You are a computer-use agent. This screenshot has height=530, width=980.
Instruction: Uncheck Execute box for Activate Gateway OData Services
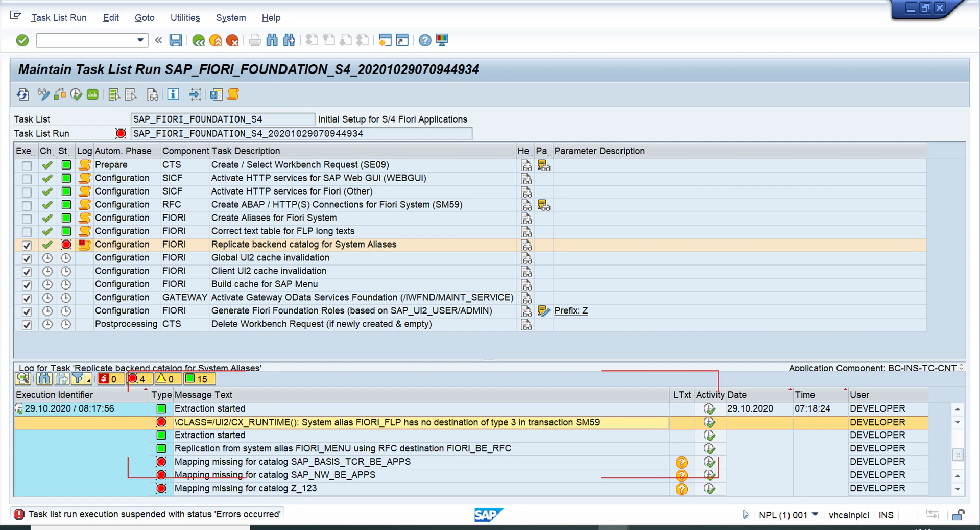pos(27,298)
